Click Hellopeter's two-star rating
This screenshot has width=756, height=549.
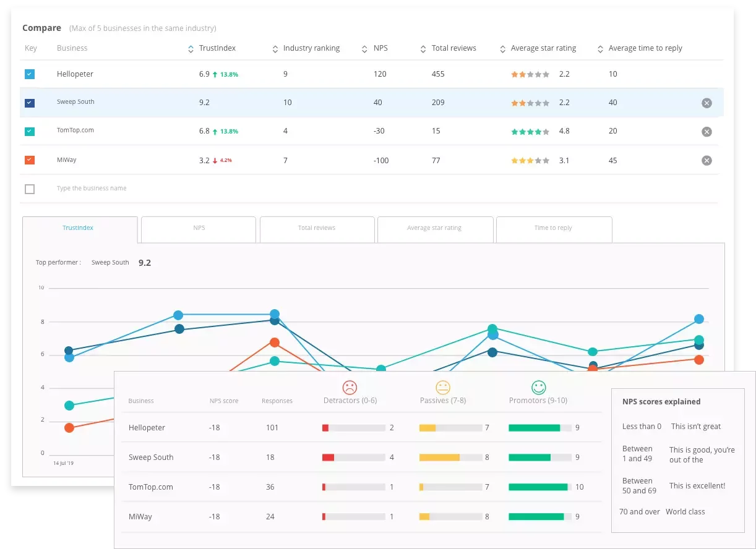coord(530,74)
